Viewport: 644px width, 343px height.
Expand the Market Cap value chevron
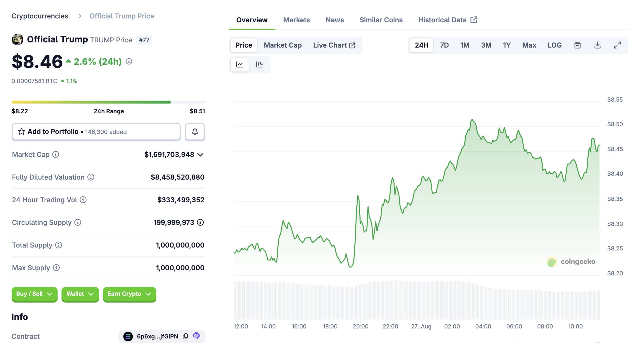pos(201,155)
